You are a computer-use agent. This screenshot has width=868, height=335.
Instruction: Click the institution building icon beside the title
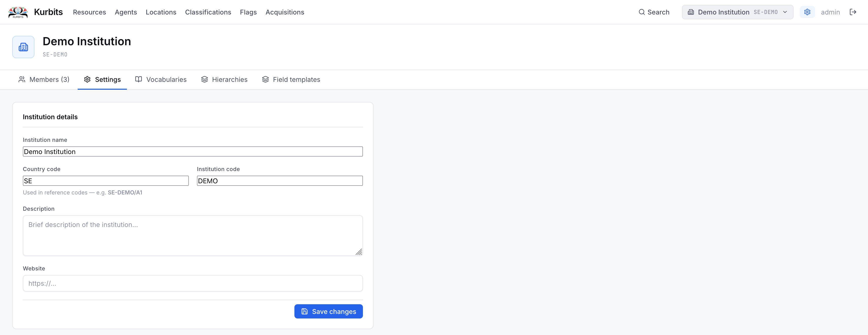point(23,47)
